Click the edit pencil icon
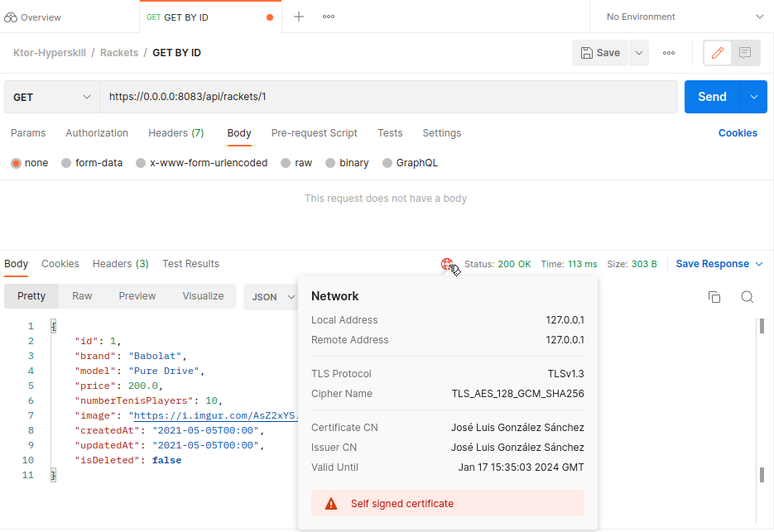This screenshot has height=532, width=774. (718, 53)
